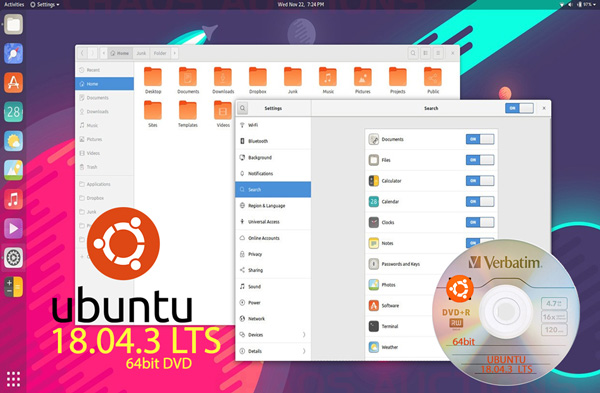Launch the Calendar app in the dock
Screen dimensions: 600x393
tap(13, 112)
